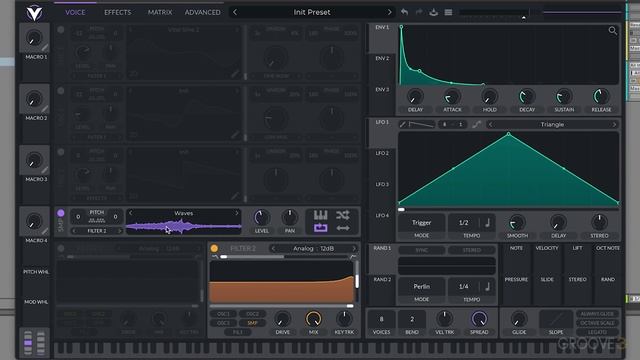640x360 pixels.
Task: Open the LFO Trigger mode selector
Action: click(x=422, y=222)
